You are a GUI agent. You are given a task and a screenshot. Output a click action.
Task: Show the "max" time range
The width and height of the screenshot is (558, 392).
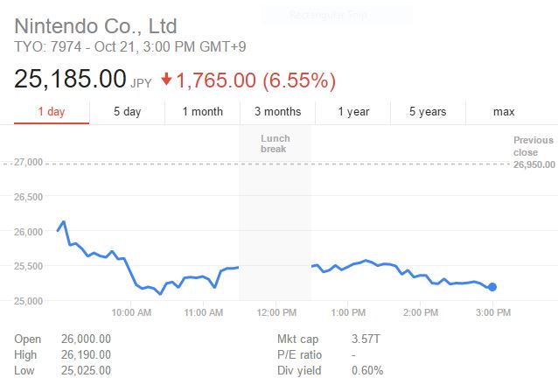click(x=504, y=111)
